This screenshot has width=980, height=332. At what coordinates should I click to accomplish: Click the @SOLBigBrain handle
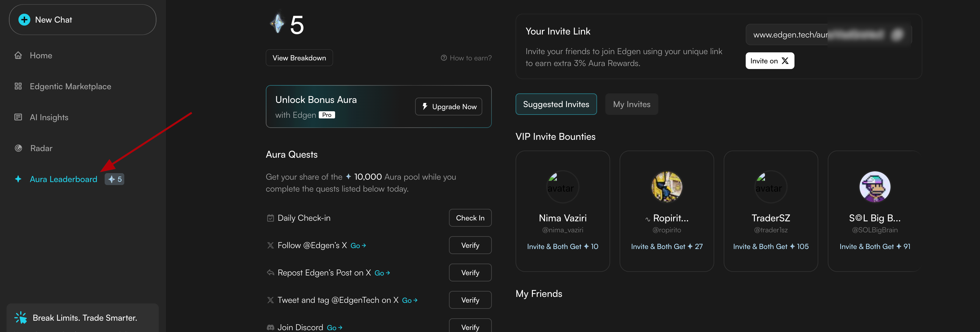point(875,230)
